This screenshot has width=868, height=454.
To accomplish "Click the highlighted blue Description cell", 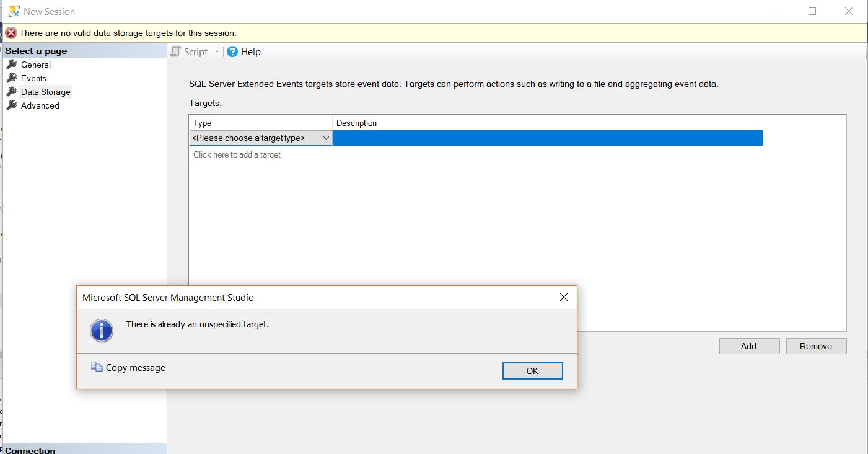I will [548, 138].
